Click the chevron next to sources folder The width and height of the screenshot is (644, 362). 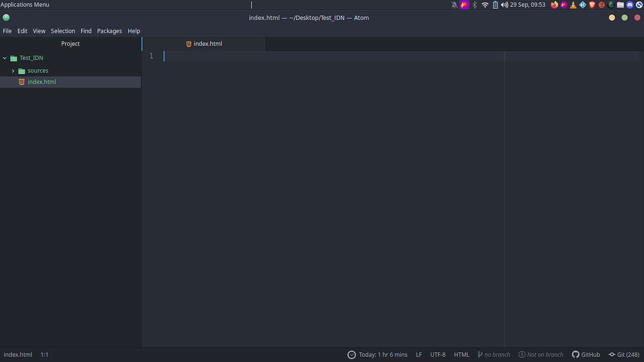[x=13, y=70]
